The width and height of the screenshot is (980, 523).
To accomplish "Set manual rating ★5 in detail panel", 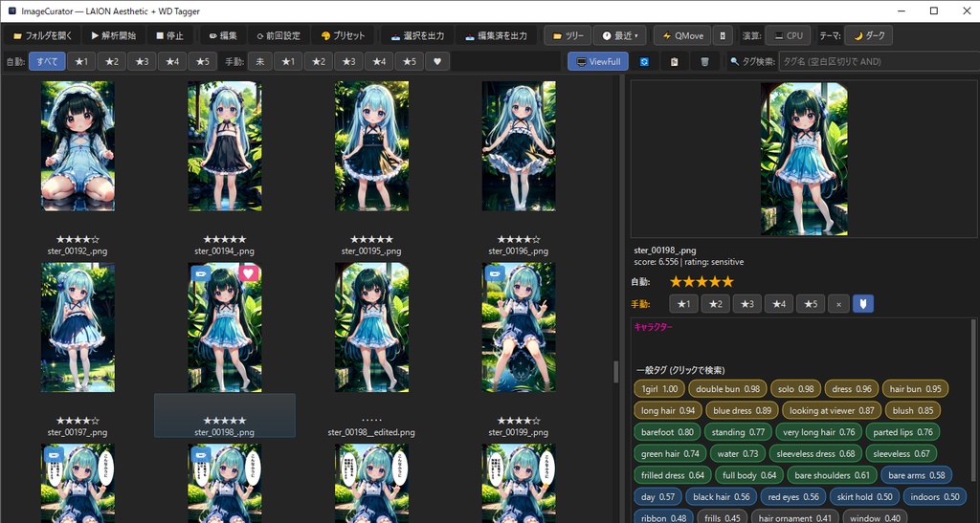I will point(810,304).
